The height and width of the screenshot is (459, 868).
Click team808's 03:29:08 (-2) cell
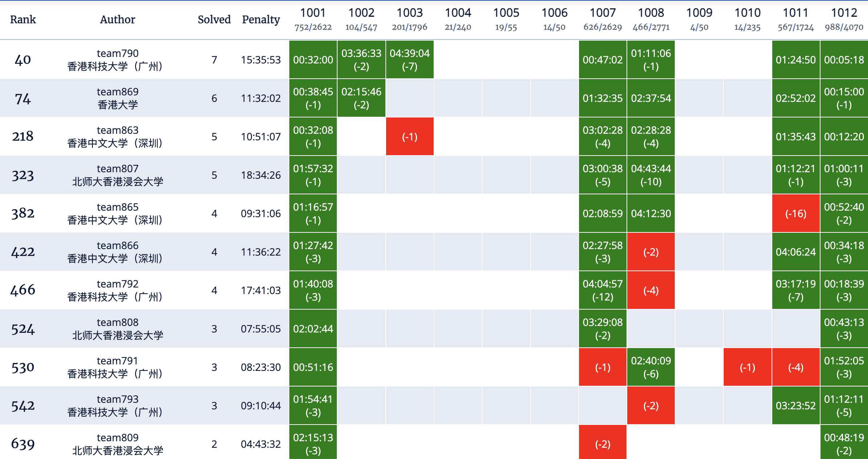[603, 328]
